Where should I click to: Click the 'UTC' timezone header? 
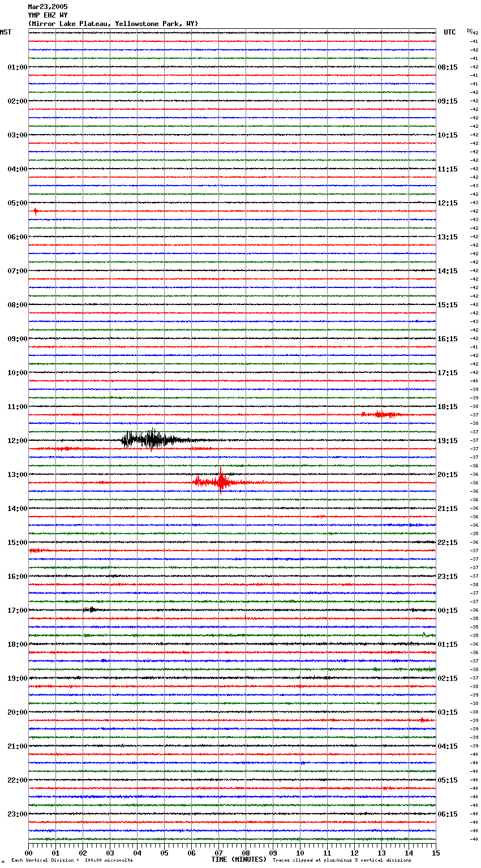pos(450,32)
